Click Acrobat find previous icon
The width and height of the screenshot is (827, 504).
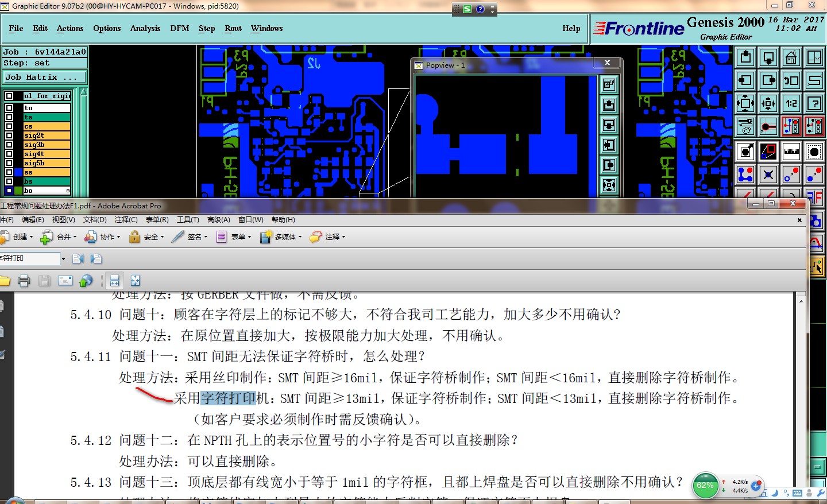[79, 259]
